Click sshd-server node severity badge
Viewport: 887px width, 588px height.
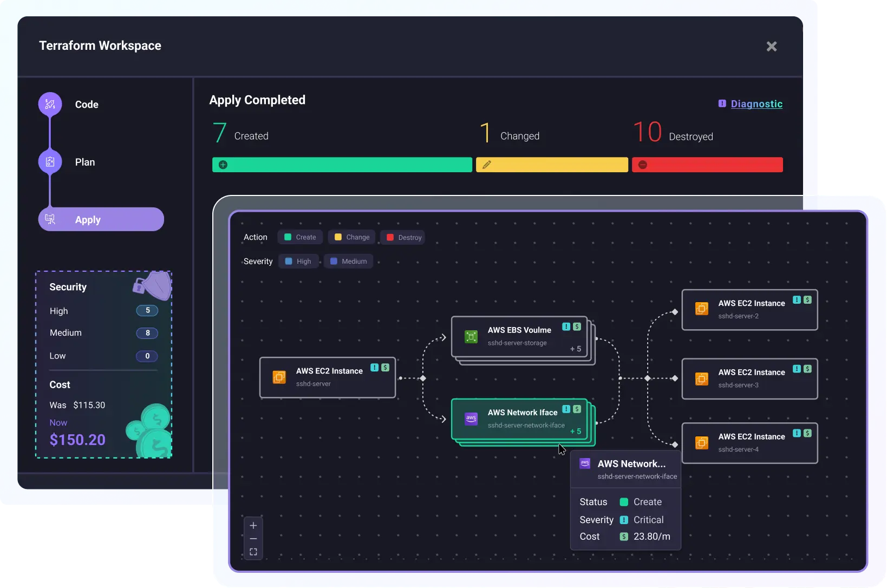coord(374,368)
